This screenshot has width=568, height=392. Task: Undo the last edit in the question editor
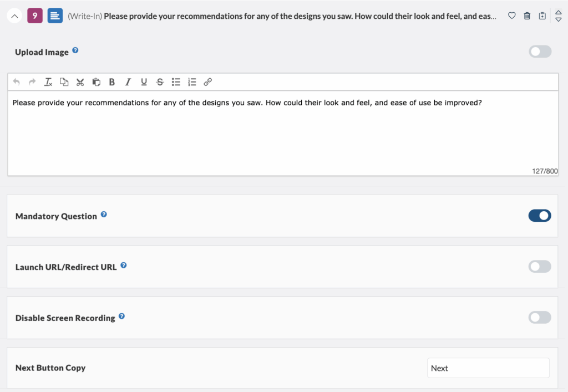16,82
